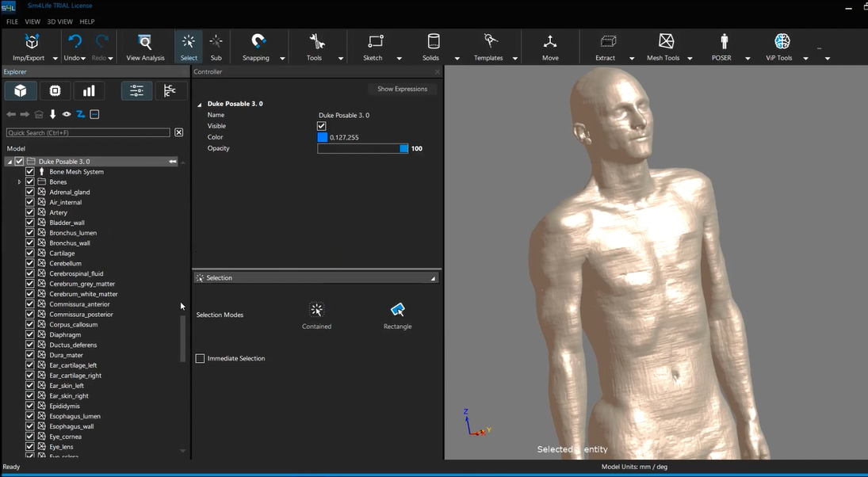
Task: Select Contained selection mode
Action: (x=316, y=310)
